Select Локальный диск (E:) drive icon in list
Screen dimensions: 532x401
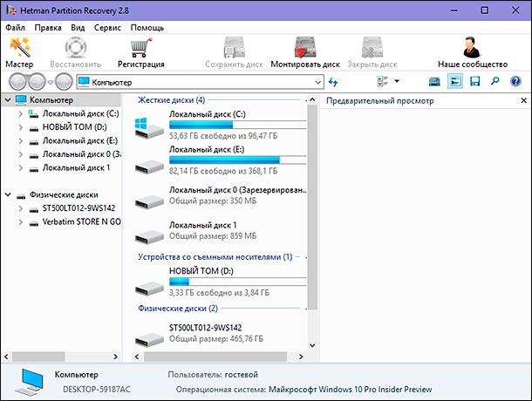[149, 166]
